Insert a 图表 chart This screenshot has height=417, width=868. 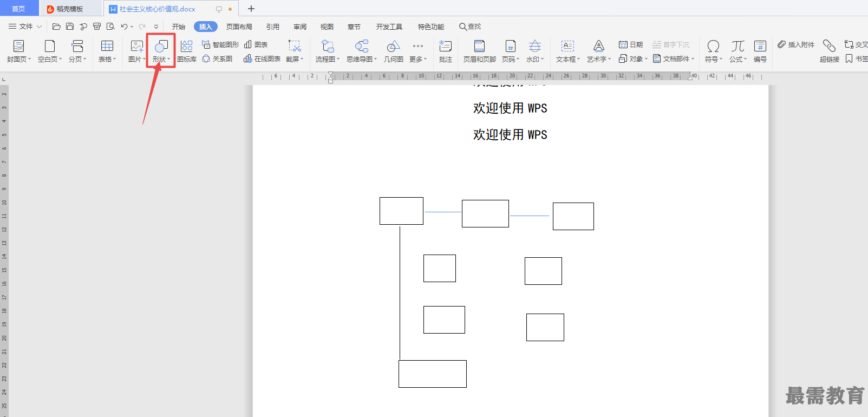256,44
